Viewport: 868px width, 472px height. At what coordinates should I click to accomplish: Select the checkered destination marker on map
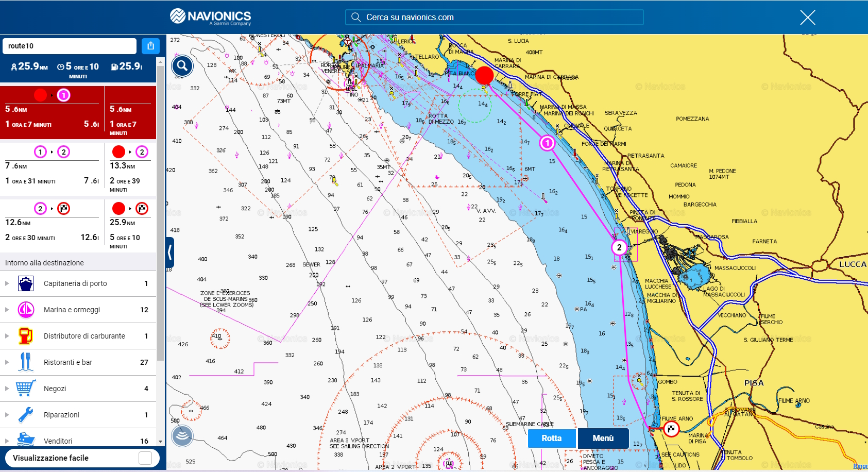[x=671, y=429]
